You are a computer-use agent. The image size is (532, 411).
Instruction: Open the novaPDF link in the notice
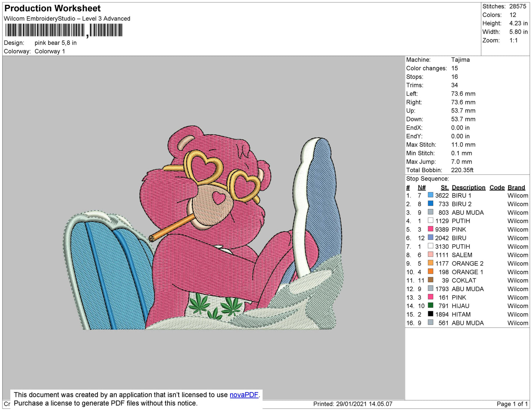pyautogui.click(x=244, y=395)
